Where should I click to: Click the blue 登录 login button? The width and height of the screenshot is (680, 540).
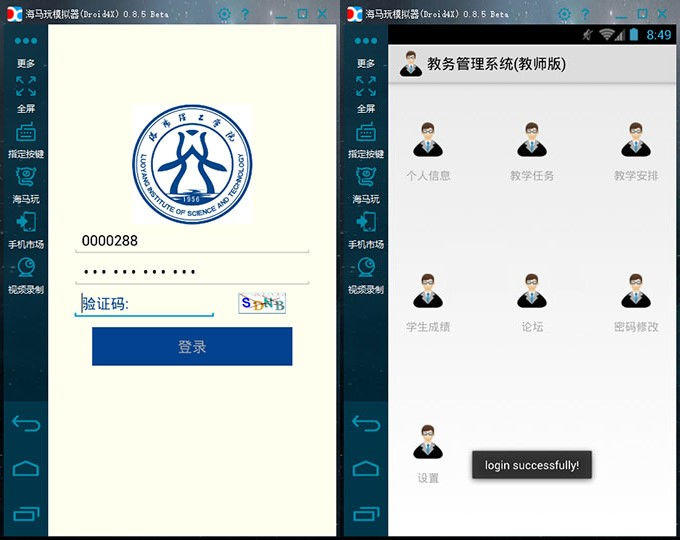pos(192,346)
